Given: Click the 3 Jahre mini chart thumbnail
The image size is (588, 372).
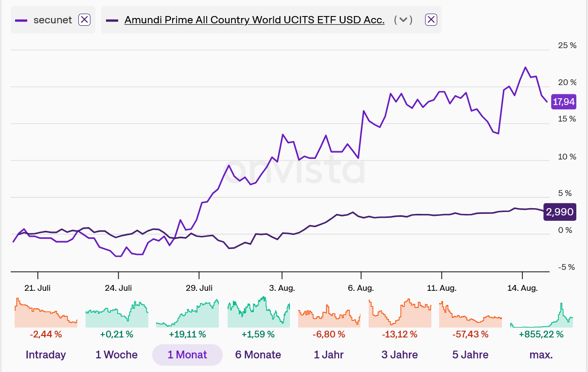Looking at the screenshot, I should 400,312.
